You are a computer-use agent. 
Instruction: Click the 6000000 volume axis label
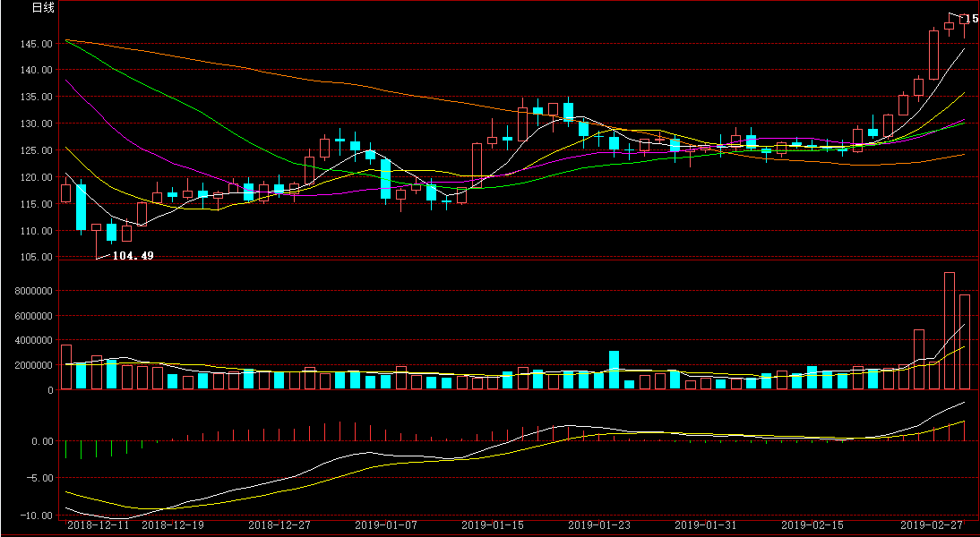coord(32,316)
